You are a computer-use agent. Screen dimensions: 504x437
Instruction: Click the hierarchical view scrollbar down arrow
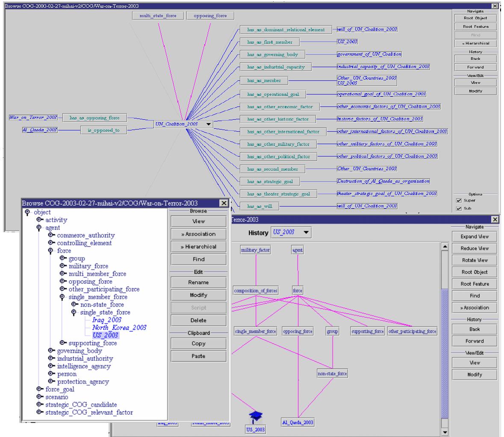445,432
